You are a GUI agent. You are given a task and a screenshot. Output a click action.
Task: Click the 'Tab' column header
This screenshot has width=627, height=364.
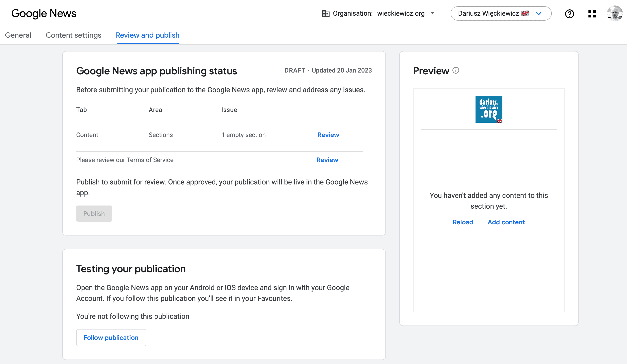click(81, 110)
